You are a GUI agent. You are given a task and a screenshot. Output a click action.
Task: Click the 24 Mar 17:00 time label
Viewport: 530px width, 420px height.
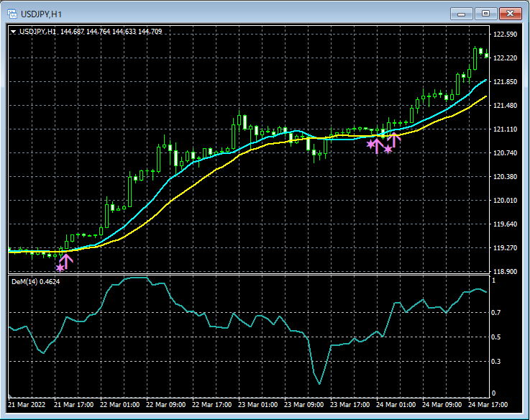coord(488,404)
